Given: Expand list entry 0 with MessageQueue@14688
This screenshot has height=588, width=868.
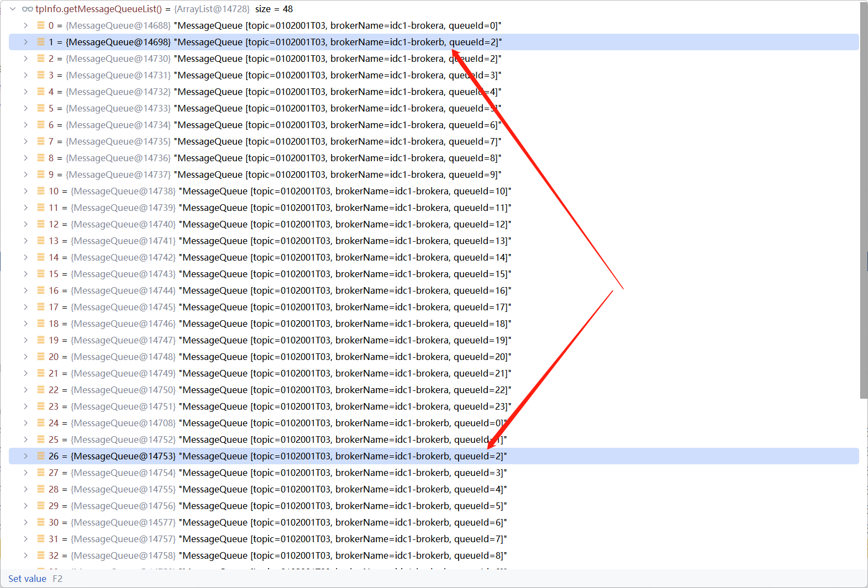Looking at the screenshot, I should 25,25.
